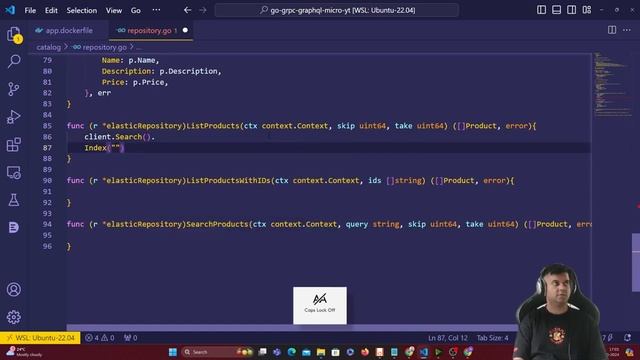
Task: Open the Source Control view
Action: tap(14, 89)
